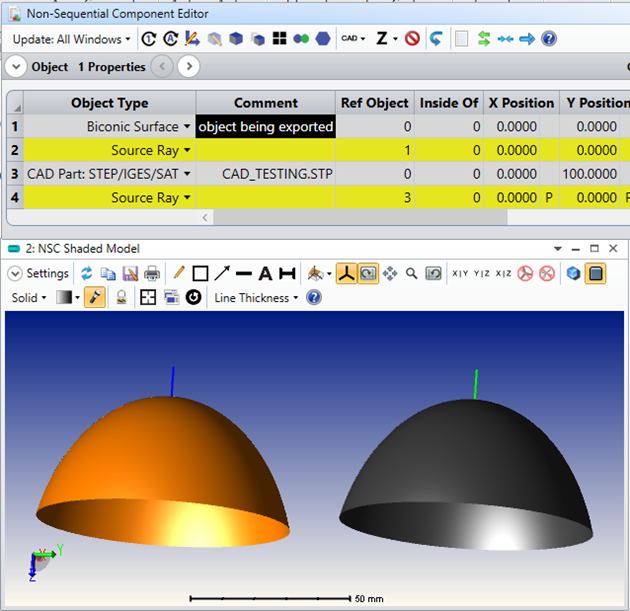Viewport: 630px width, 611px height.
Task: Open the object editor pencil icon
Action: (x=192, y=39)
